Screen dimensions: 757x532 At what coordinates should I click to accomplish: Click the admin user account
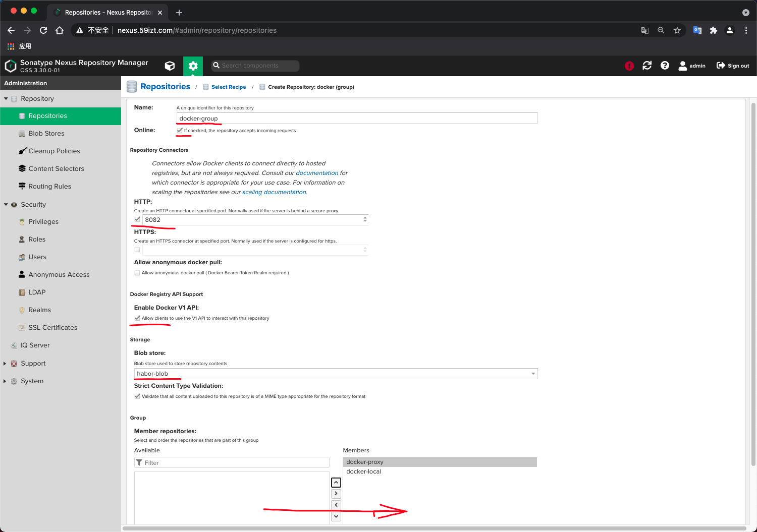point(692,66)
